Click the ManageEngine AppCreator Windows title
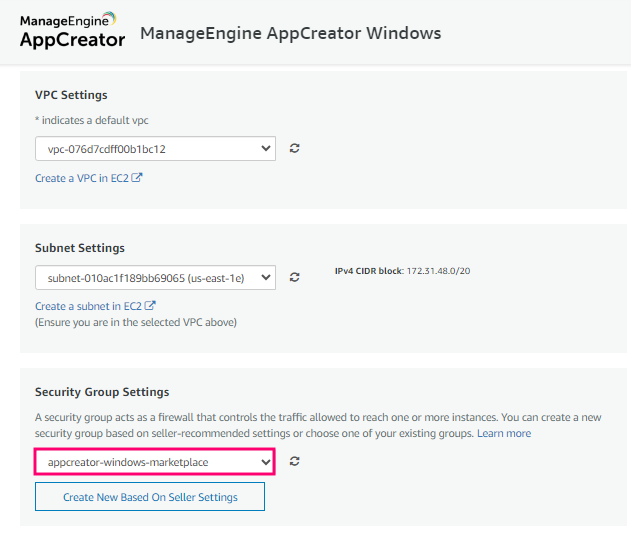The image size is (631, 533). click(291, 33)
